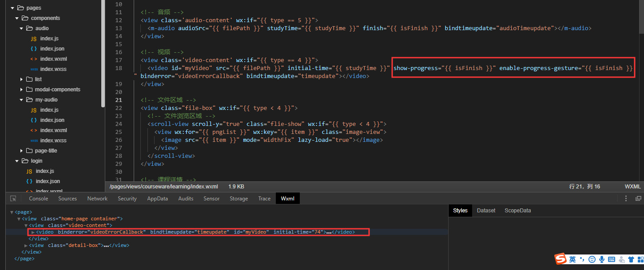This screenshot has height=270, width=644.
Task: Open the AppData tab
Action: coord(158,199)
